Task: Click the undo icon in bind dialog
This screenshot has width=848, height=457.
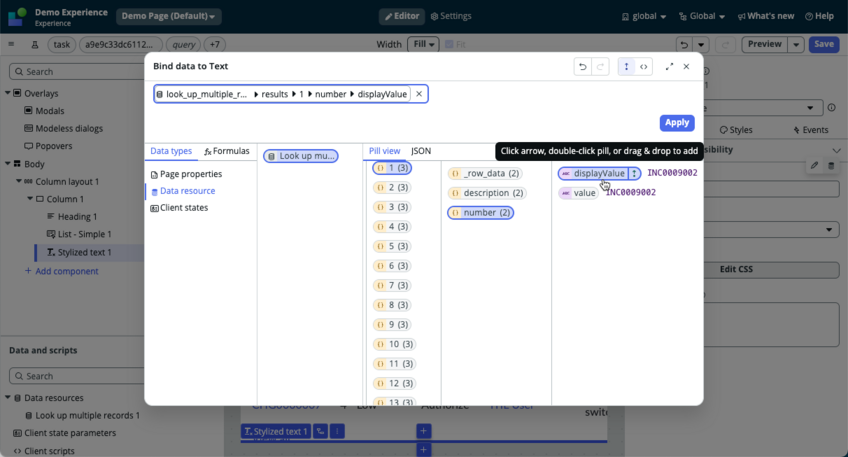Action: (582, 67)
